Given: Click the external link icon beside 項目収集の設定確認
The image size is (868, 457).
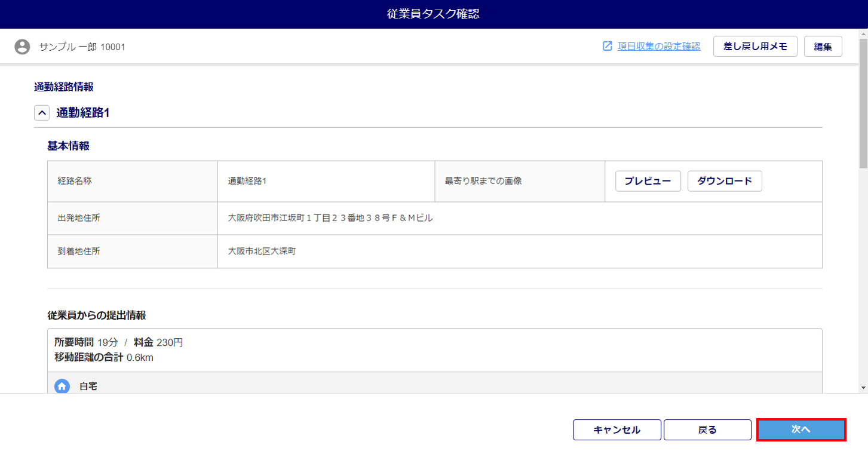Looking at the screenshot, I should [608, 46].
